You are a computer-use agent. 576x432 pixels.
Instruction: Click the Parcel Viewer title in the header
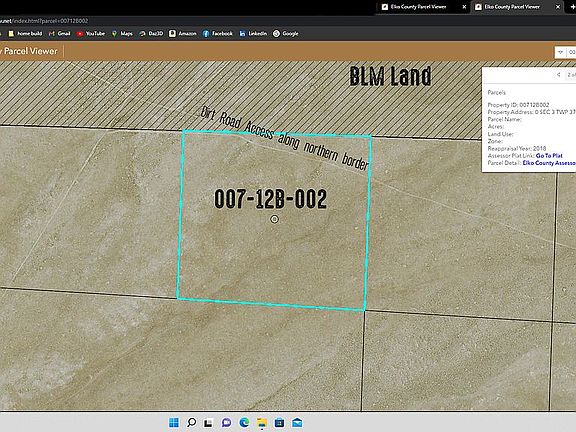(30, 51)
